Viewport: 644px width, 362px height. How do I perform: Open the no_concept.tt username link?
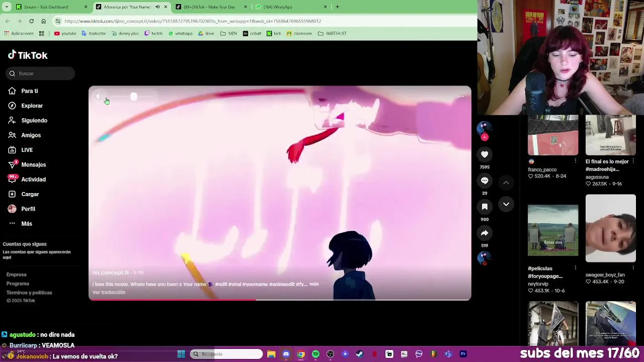(x=111, y=273)
